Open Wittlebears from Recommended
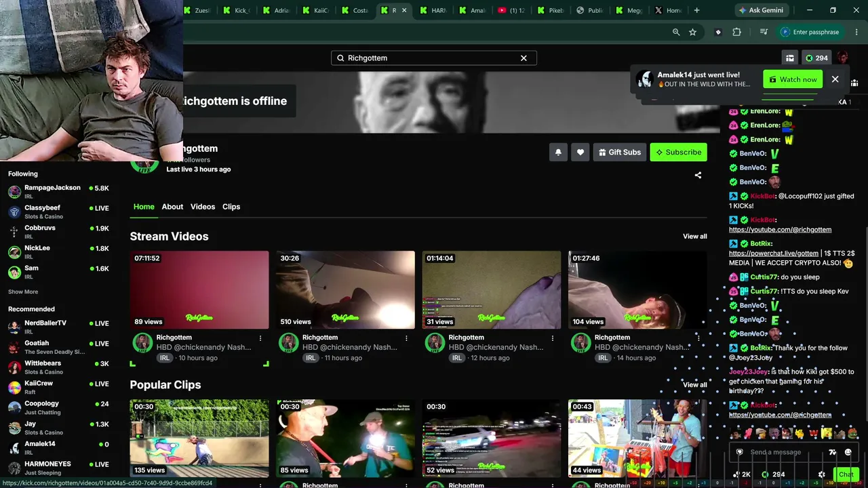This screenshot has width=868, height=488. point(58,367)
